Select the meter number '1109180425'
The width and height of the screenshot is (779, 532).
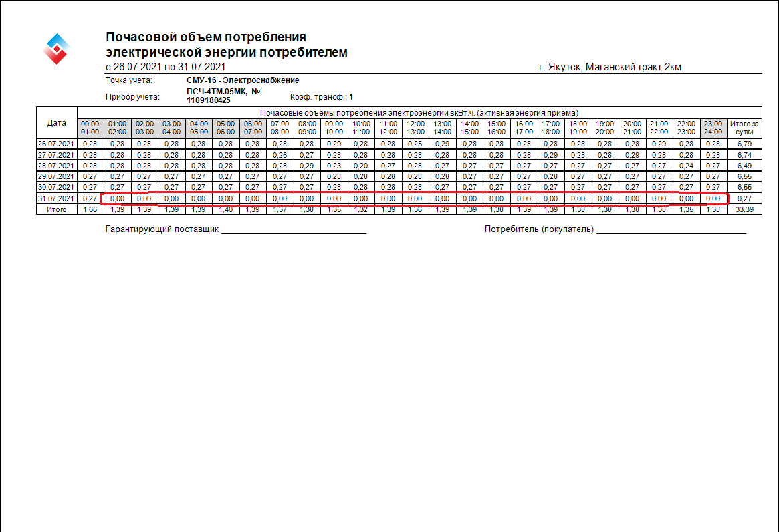tap(209, 100)
